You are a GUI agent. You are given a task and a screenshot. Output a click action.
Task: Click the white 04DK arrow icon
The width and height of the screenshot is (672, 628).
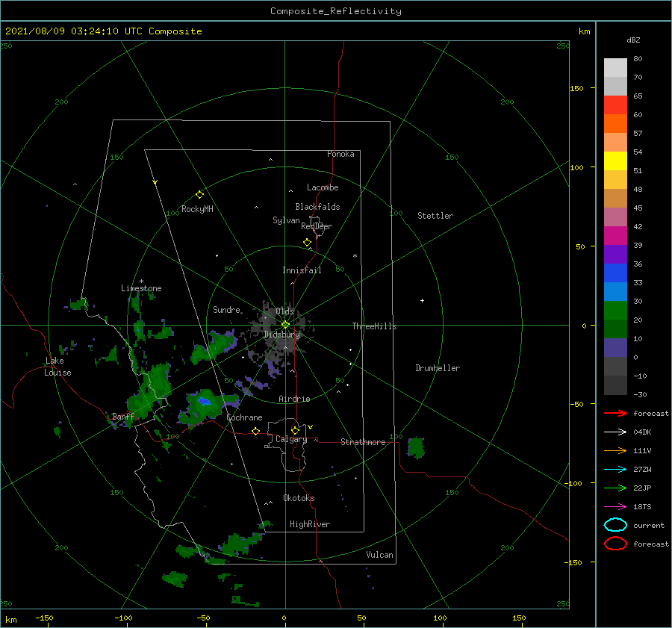pyautogui.click(x=615, y=432)
